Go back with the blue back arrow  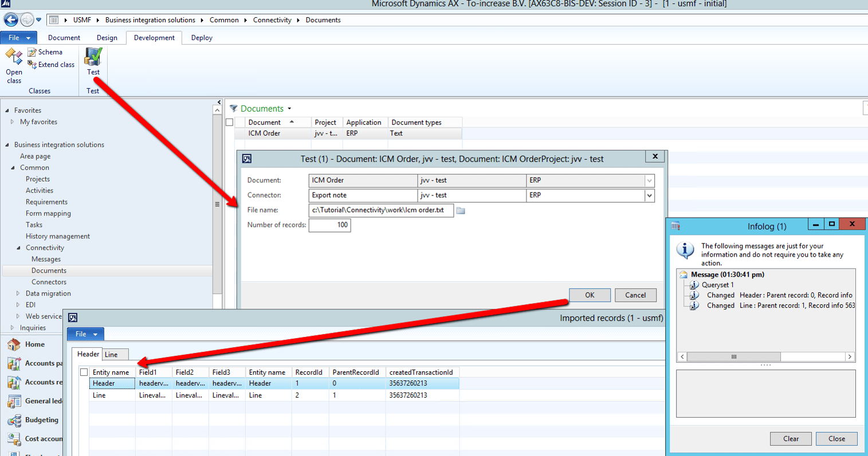click(x=11, y=20)
